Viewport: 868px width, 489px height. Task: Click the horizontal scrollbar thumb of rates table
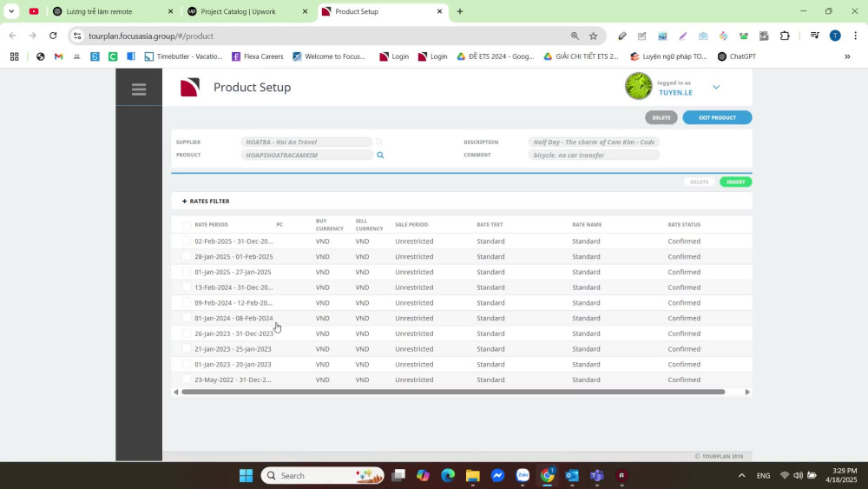(x=453, y=392)
